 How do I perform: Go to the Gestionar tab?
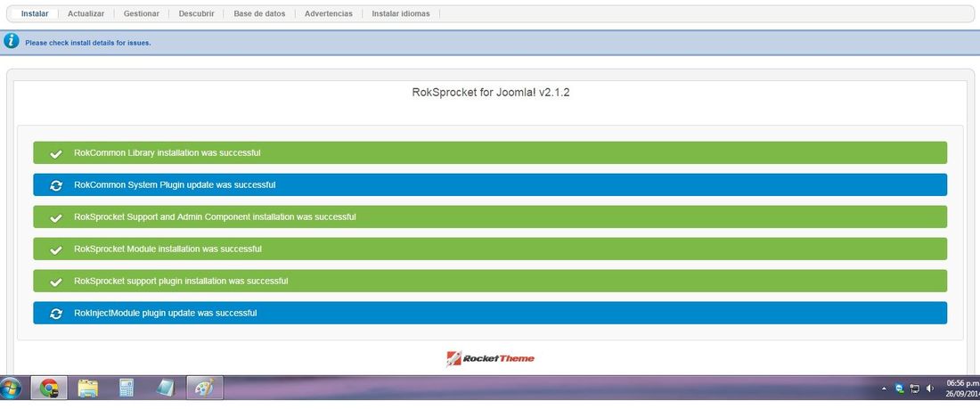[x=142, y=13]
